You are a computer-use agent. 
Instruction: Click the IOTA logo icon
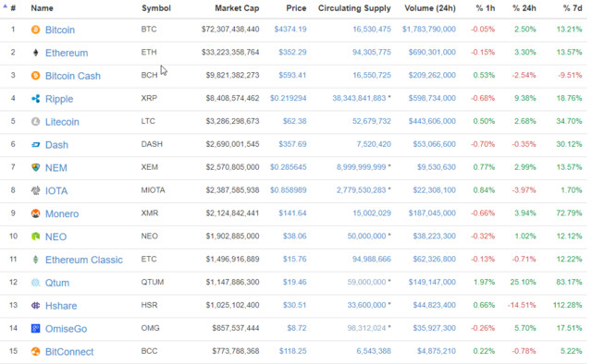(35, 190)
